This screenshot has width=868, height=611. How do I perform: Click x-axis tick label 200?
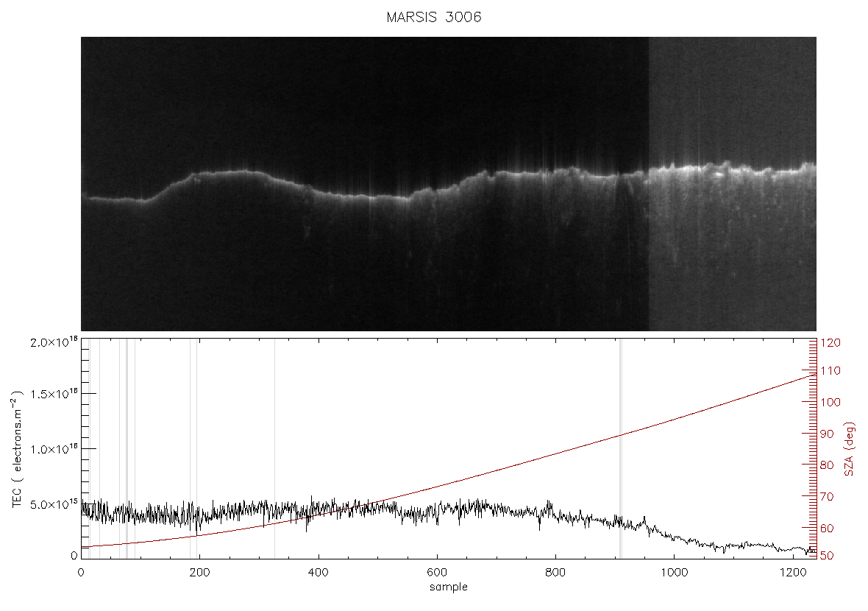[x=200, y=572]
